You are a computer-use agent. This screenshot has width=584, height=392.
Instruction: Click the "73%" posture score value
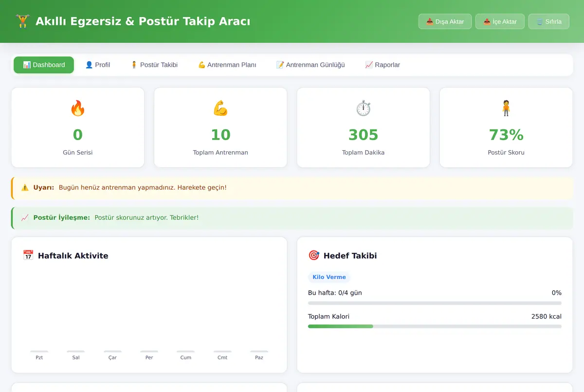[506, 135]
